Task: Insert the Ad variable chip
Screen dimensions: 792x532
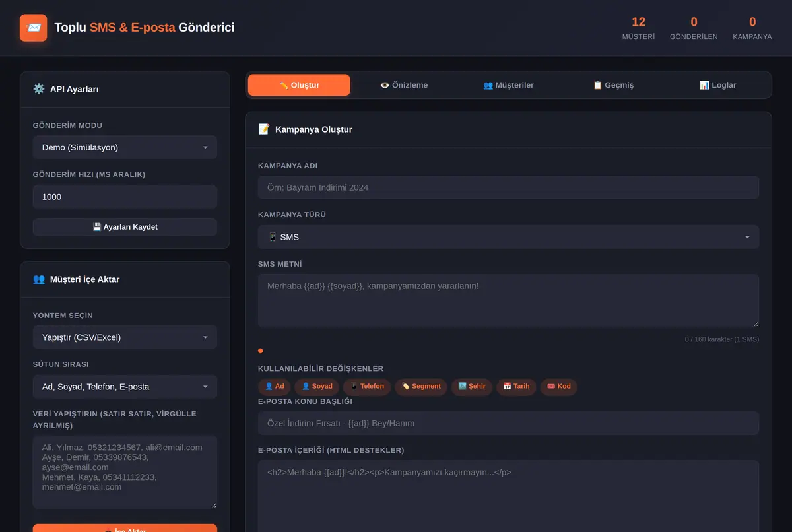Action: coord(275,387)
